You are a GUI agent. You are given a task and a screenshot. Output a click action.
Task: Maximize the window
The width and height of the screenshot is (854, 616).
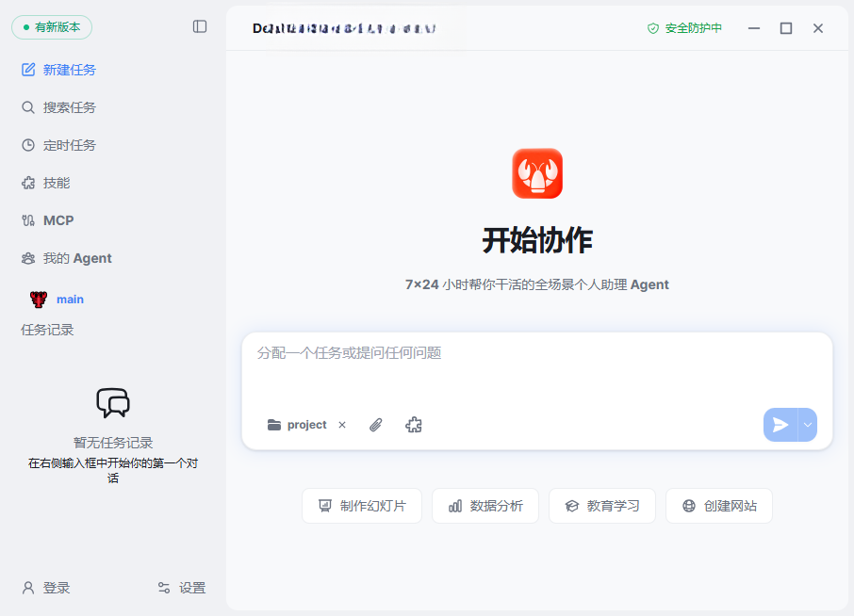[x=786, y=28]
